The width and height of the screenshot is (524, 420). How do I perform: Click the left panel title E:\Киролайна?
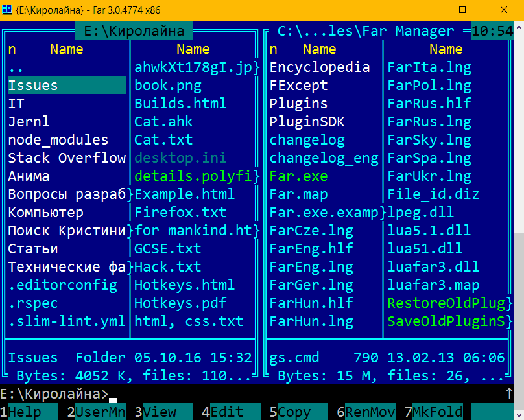click(134, 31)
